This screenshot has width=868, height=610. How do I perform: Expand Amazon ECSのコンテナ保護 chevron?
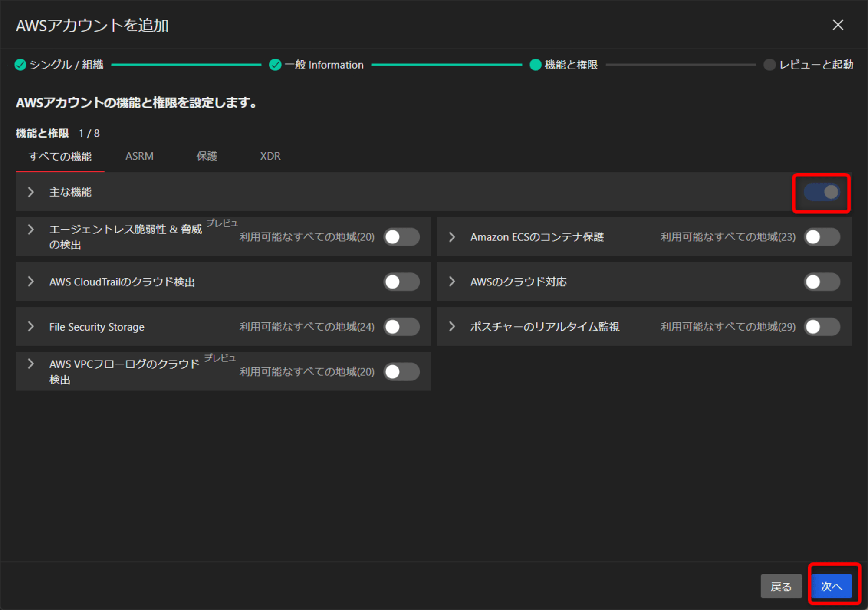[452, 237]
